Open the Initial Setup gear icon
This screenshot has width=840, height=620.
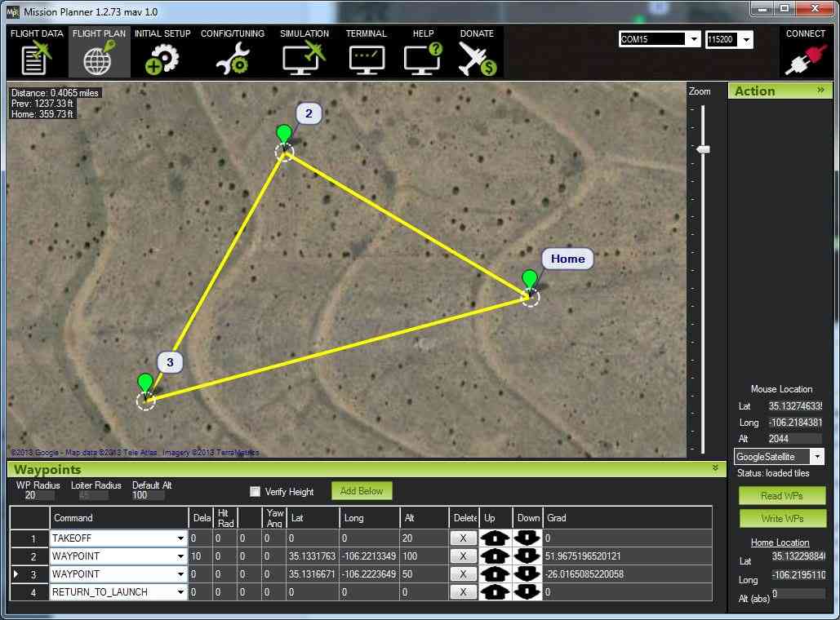pyautogui.click(x=162, y=59)
